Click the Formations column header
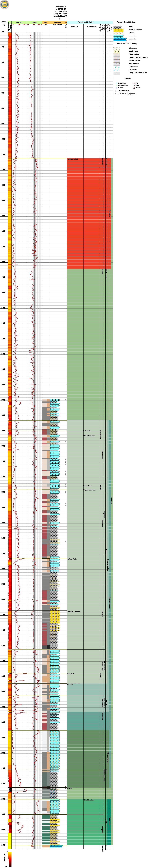Image resolution: width=151 pixels, height=868 pixels. click(x=92, y=26)
